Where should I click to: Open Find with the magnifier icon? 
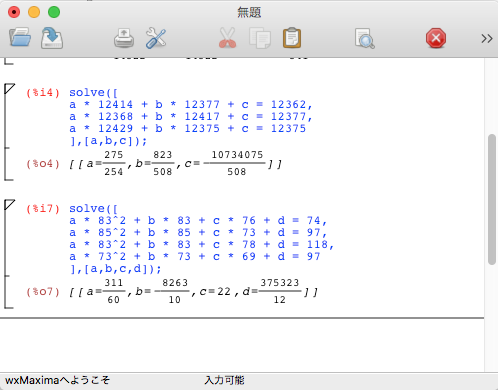click(365, 38)
